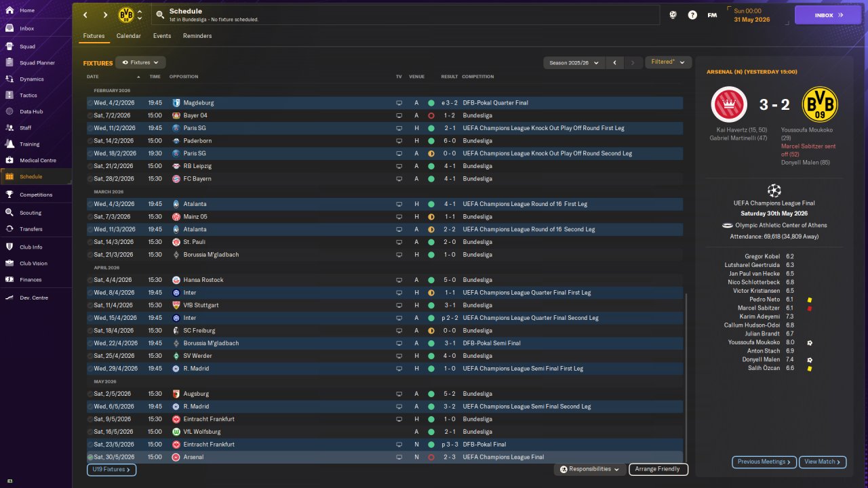
Task: Open the Training icon in the sidebar
Action: [9, 144]
